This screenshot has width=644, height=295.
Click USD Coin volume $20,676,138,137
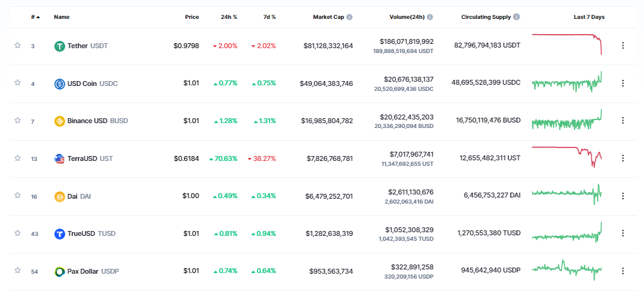point(409,79)
